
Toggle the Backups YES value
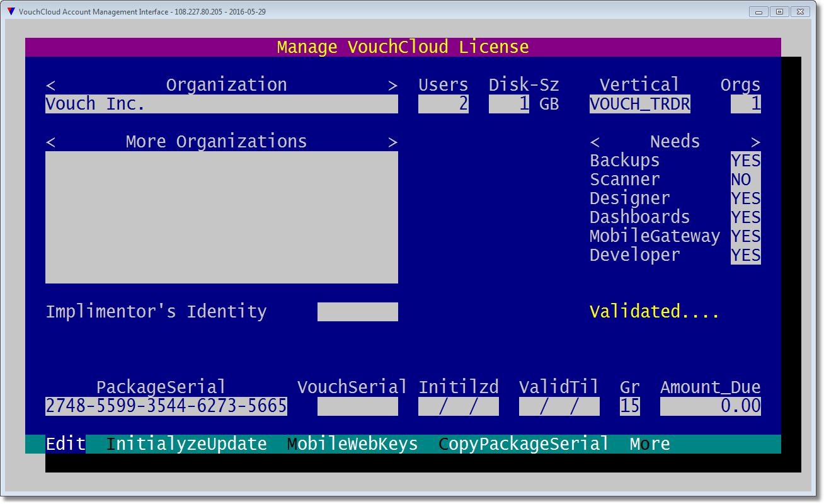click(746, 161)
